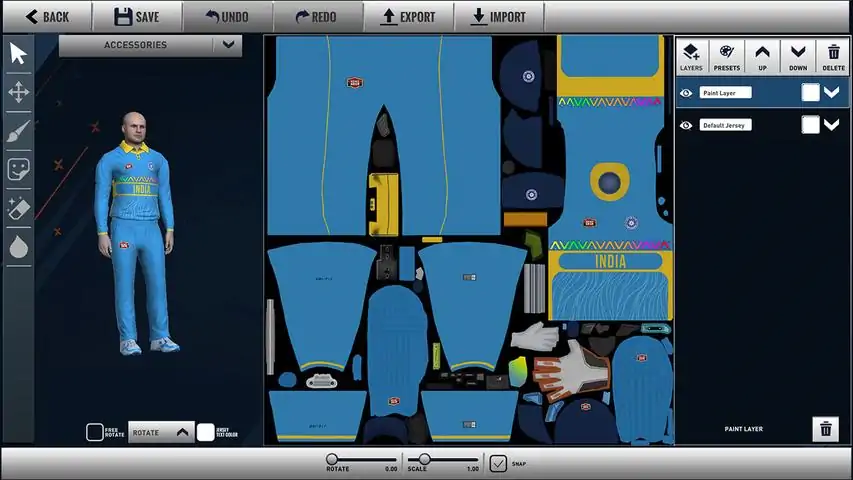Hide the Paint Layer using eye icon

click(686, 93)
